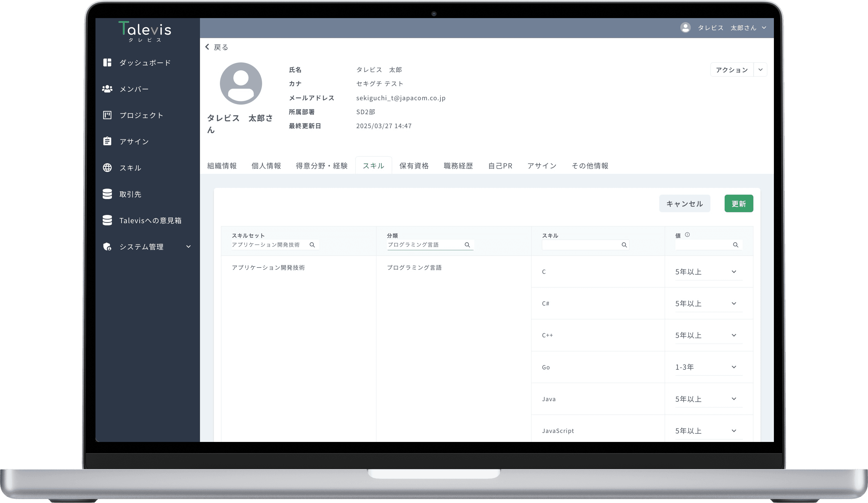
Task: Click the back arrow chevron icon
Action: [x=207, y=47]
